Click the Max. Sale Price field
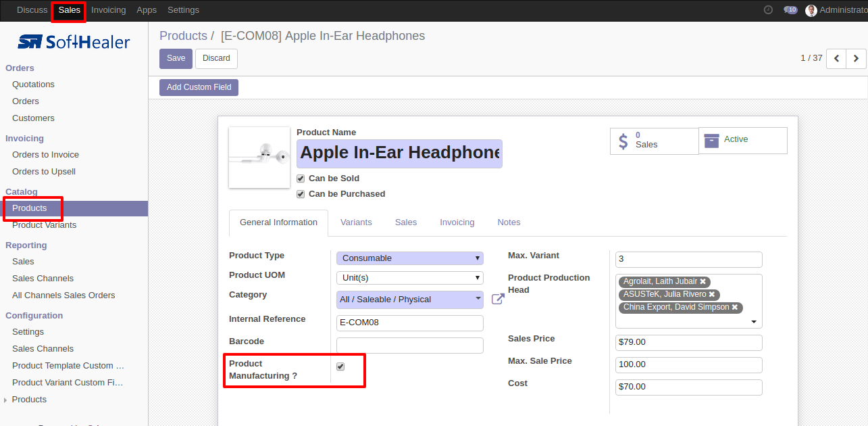Screen dimensions: 868x426 click(689, 365)
